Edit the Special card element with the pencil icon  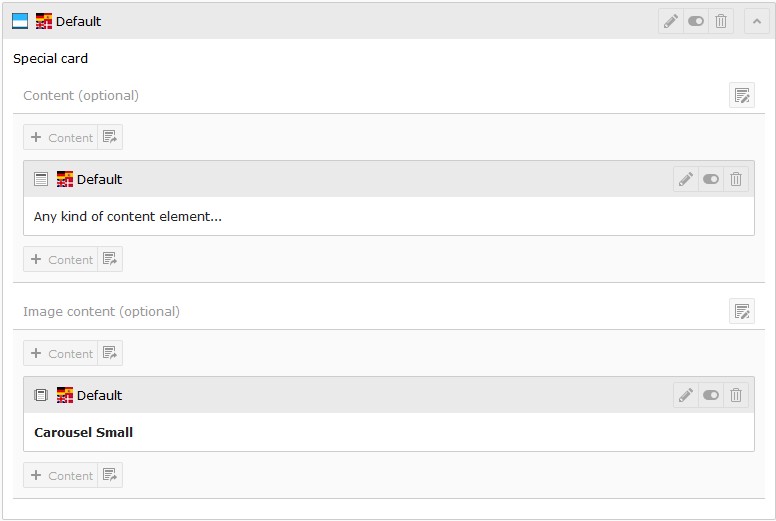point(671,21)
